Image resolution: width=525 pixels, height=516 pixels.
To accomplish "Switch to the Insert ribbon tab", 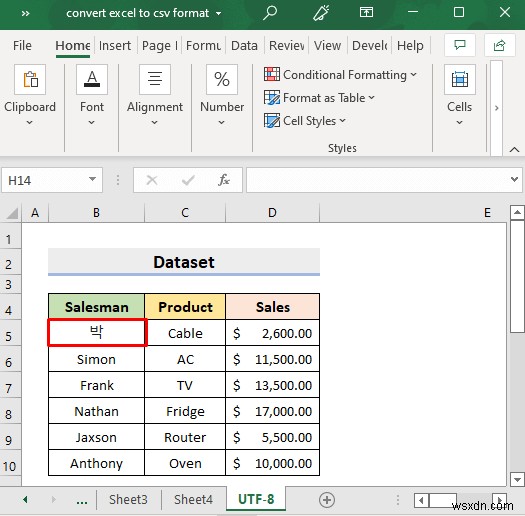I will point(115,46).
